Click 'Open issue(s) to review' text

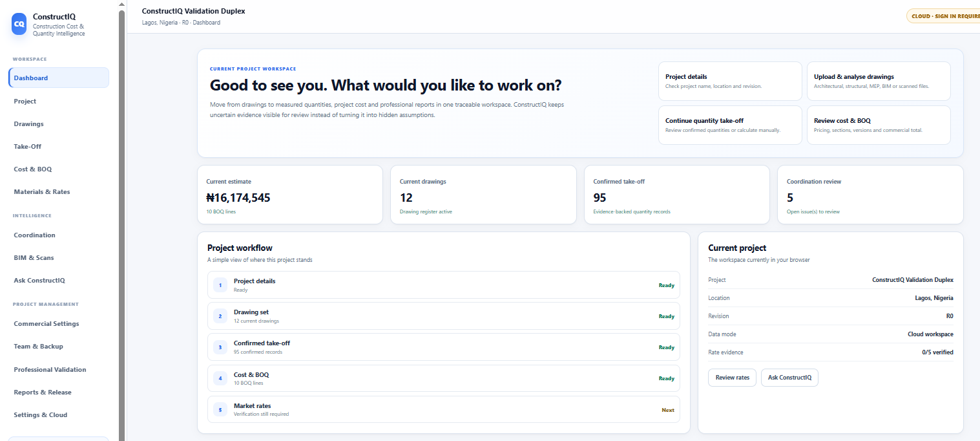[813, 211]
